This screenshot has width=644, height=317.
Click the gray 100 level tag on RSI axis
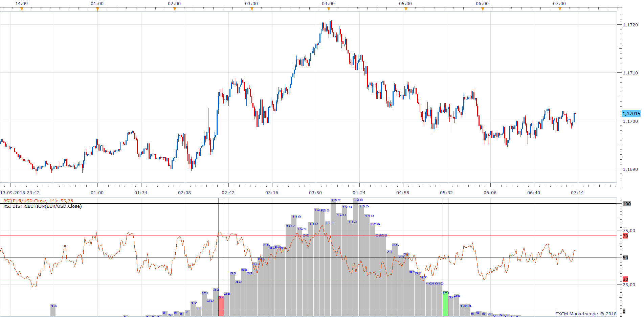627,204
